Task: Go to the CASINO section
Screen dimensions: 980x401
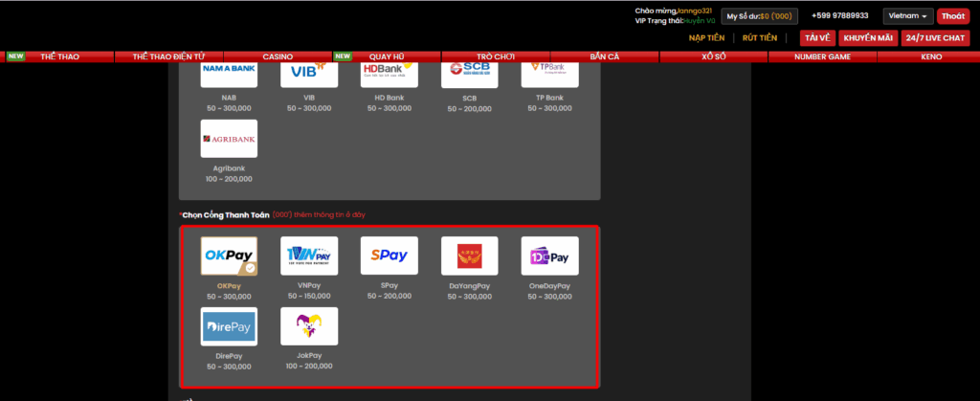Action: click(278, 56)
